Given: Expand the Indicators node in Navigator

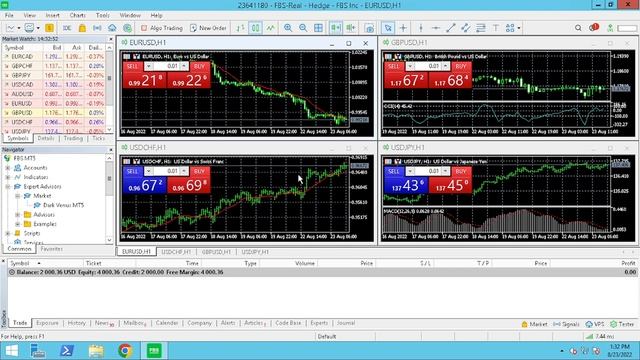Looking at the screenshot, I should point(8,177).
